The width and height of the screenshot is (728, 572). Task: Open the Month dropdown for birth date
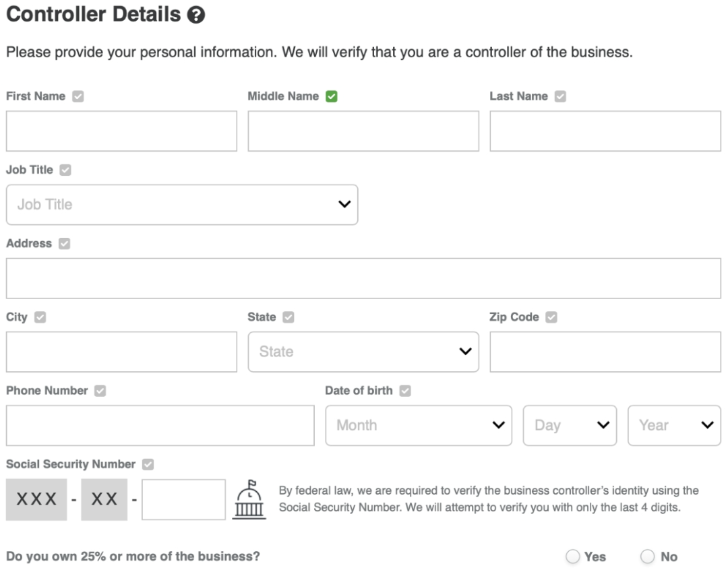(x=419, y=425)
